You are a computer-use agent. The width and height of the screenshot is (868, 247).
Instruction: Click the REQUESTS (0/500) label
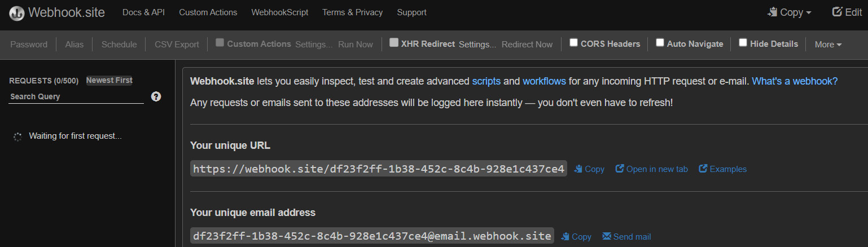44,81
